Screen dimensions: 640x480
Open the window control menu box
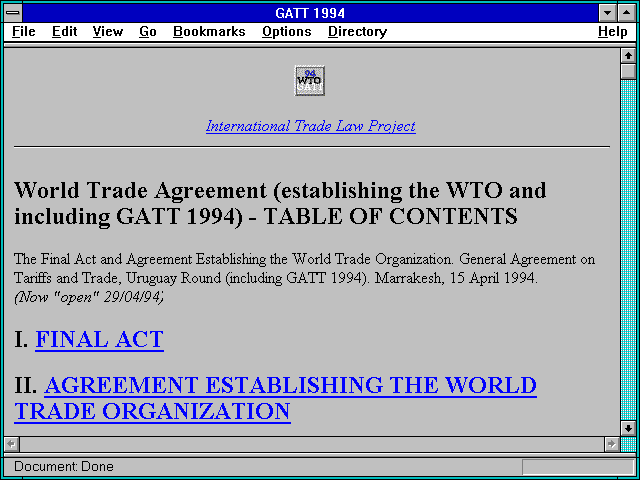pyautogui.click(x=13, y=13)
